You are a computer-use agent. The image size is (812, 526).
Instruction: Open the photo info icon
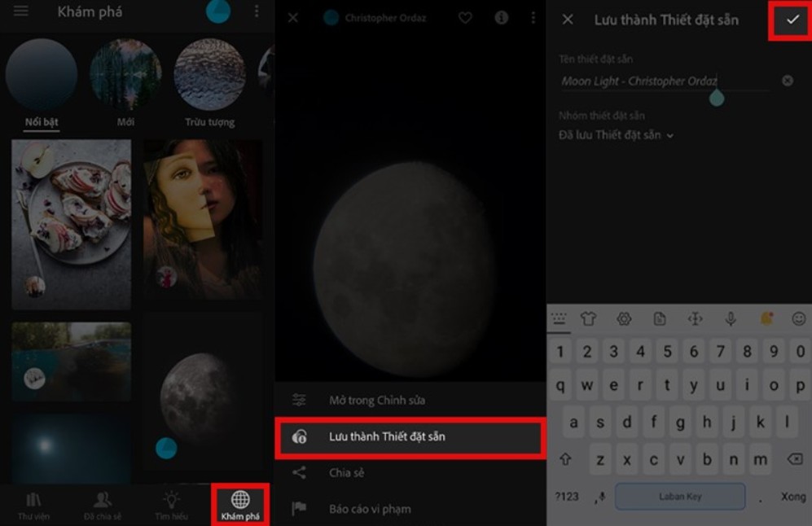click(x=502, y=18)
